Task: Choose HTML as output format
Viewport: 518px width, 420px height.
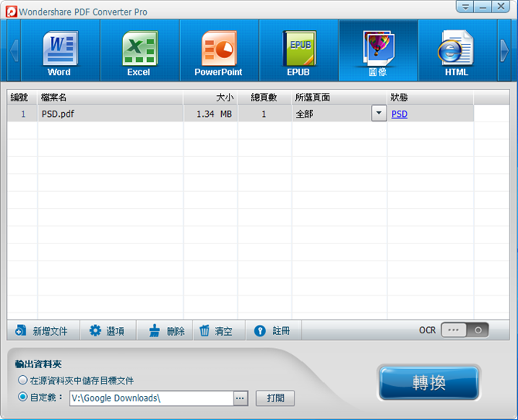Action: 457,50
